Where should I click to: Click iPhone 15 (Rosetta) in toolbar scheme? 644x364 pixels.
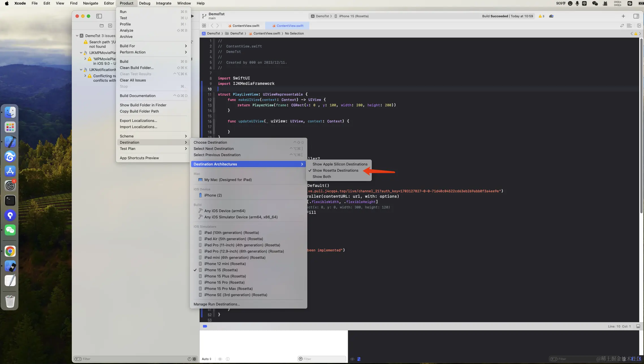coord(352,16)
